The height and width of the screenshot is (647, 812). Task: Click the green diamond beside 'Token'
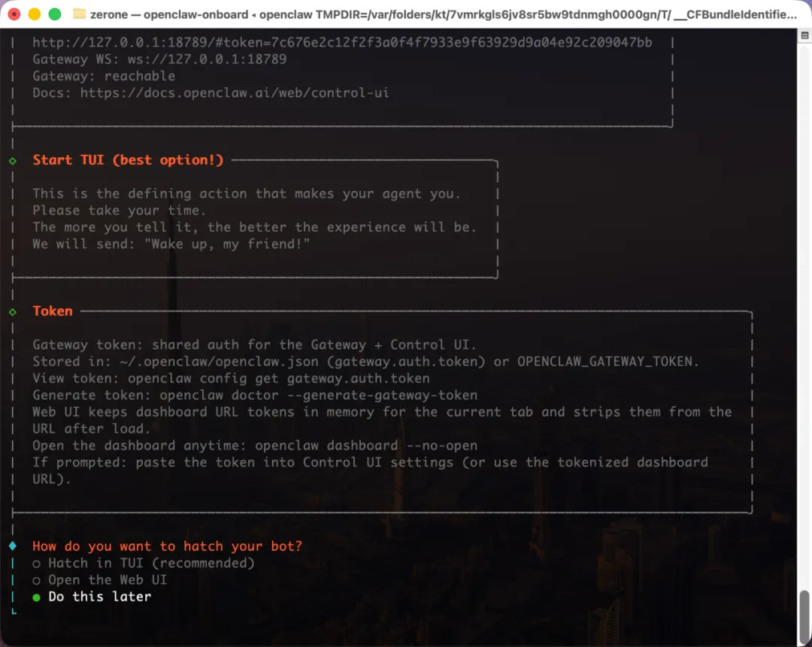[x=13, y=312]
